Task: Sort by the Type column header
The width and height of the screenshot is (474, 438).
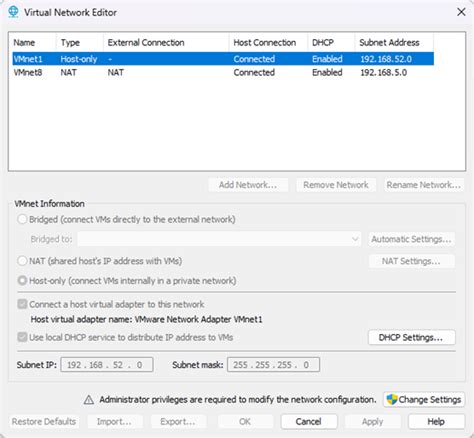Action: click(x=80, y=42)
